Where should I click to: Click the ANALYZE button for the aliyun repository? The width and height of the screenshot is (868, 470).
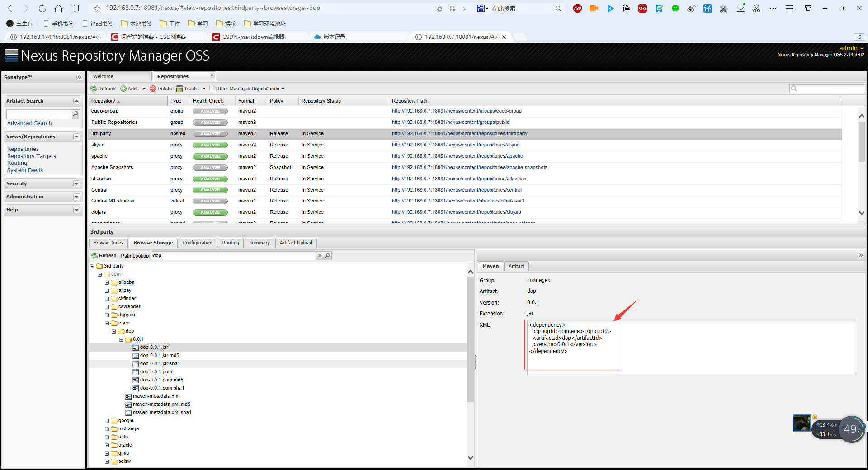pyautogui.click(x=210, y=145)
